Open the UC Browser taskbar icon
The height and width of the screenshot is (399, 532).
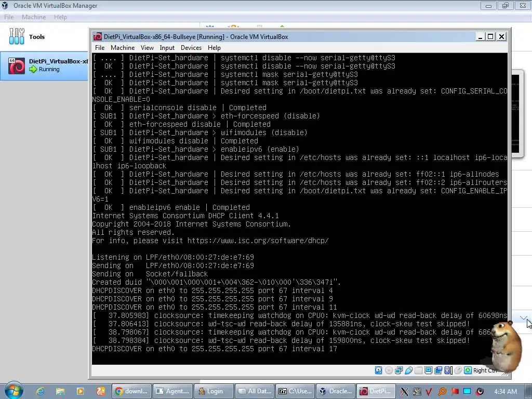(101, 391)
